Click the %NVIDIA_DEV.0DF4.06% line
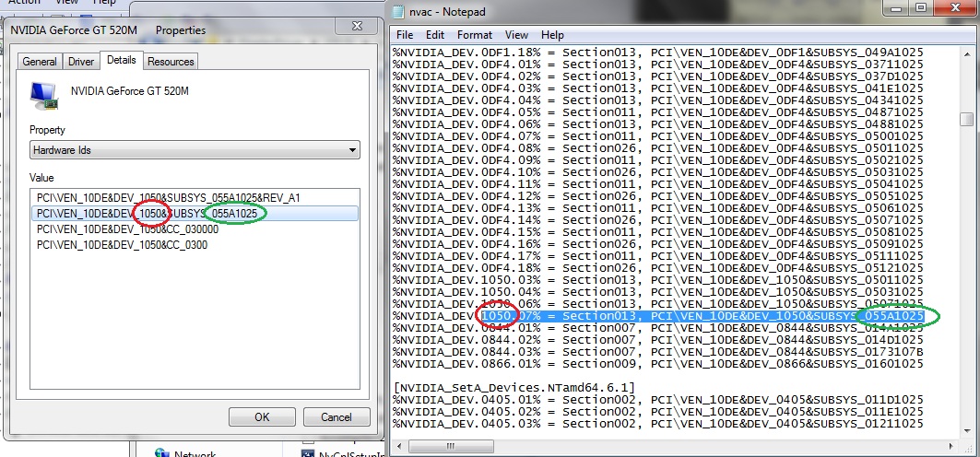The width and height of the screenshot is (980, 457). click(659, 124)
